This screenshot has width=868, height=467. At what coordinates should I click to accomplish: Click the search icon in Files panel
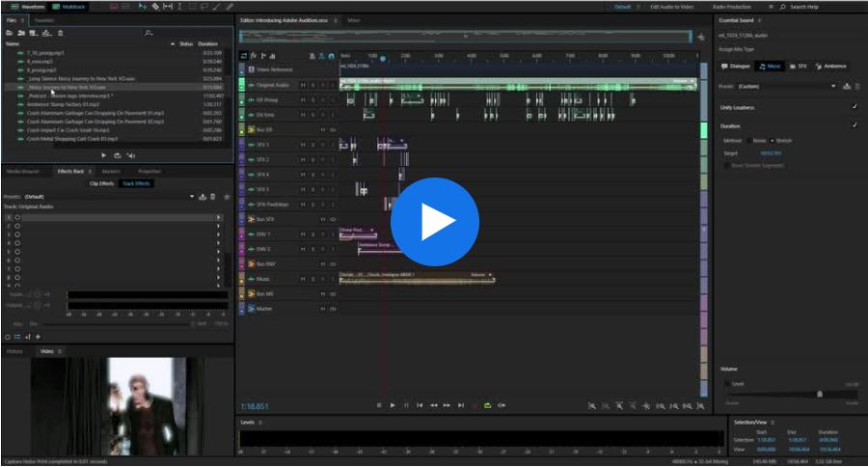(x=149, y=33)
